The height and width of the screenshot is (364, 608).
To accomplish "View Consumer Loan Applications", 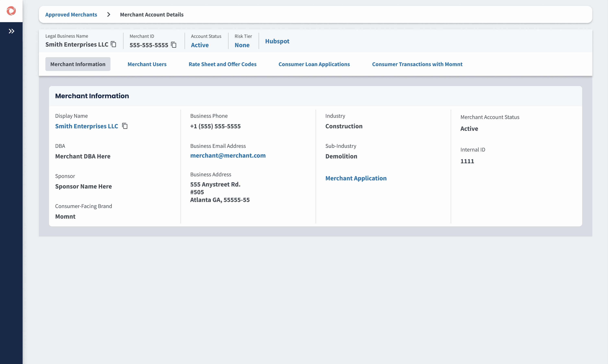I will click(x=314, y=64).
